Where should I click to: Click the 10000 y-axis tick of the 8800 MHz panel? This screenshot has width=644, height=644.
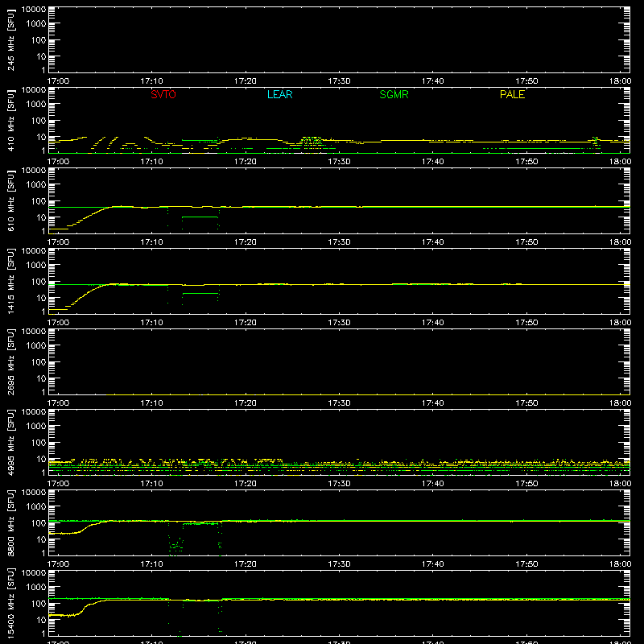(34, 493)
